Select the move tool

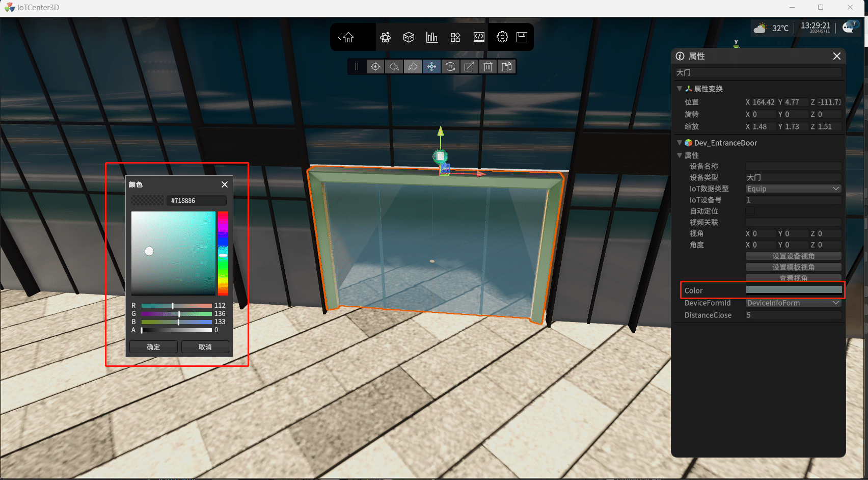pyautogui.click(x=431, y=67)
